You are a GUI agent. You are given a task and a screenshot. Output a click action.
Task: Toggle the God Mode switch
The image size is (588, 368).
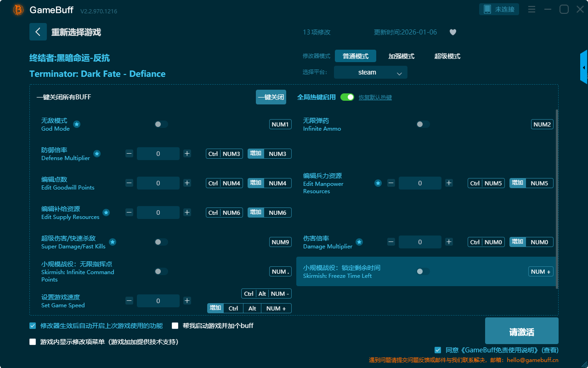pos(161,124)
